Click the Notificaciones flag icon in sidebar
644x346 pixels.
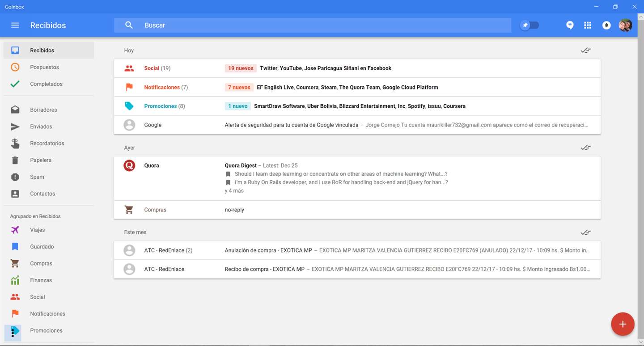point(15,314)
